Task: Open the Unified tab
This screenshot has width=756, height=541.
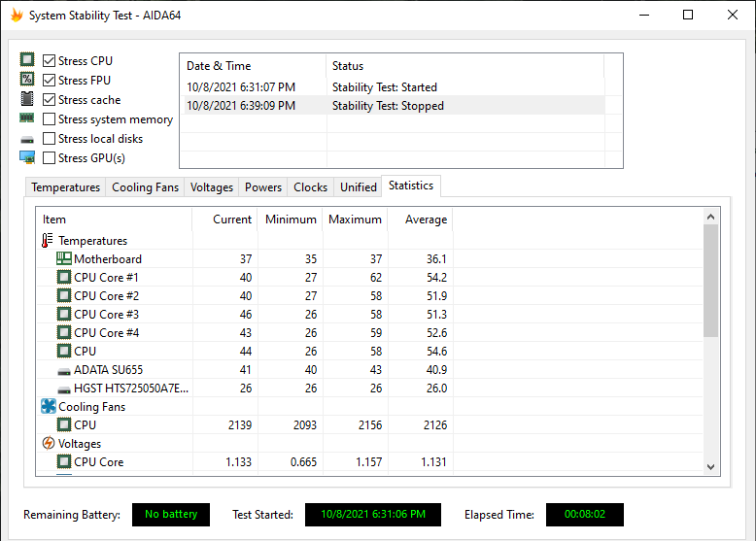Action: [359, 186]
